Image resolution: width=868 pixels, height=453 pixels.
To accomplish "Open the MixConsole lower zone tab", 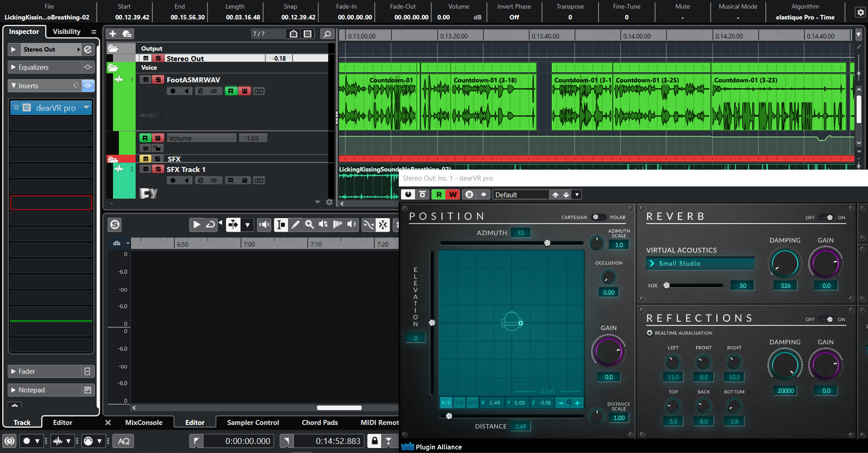I will pos(144,422).
